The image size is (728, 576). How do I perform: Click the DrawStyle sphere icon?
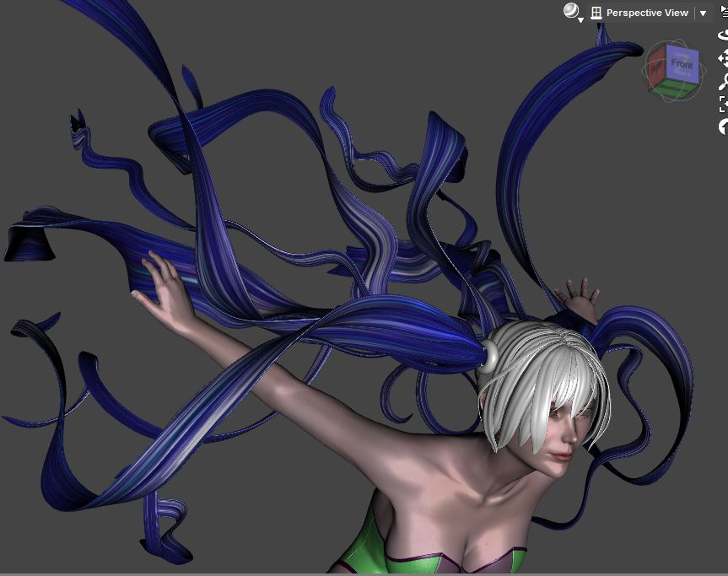(x=571, y=10)
